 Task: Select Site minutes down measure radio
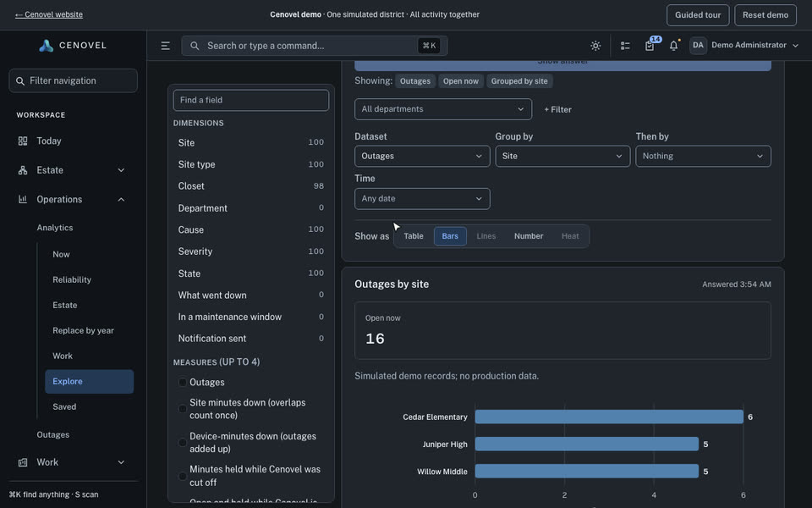pos(183,409)
